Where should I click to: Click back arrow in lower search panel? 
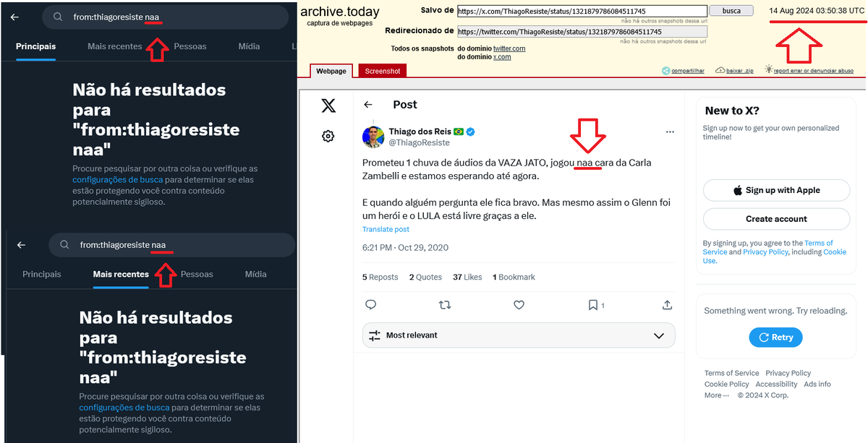21,245
